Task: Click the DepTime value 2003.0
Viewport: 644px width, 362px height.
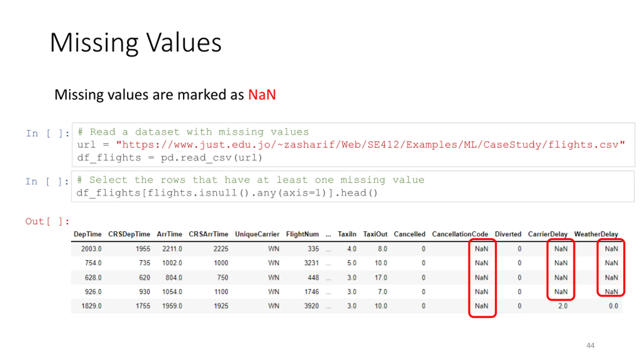Action: pyautogui.click(x=91, y=249)
